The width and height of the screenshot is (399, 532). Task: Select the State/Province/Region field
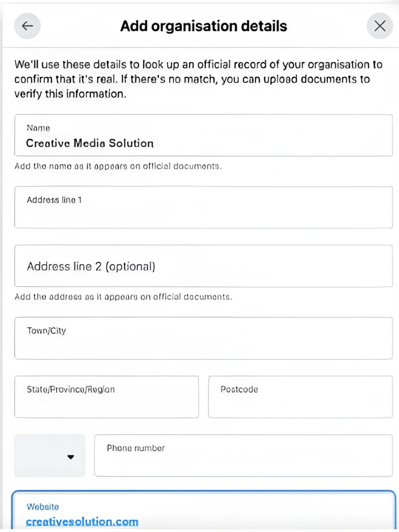[x=106, y=397]
